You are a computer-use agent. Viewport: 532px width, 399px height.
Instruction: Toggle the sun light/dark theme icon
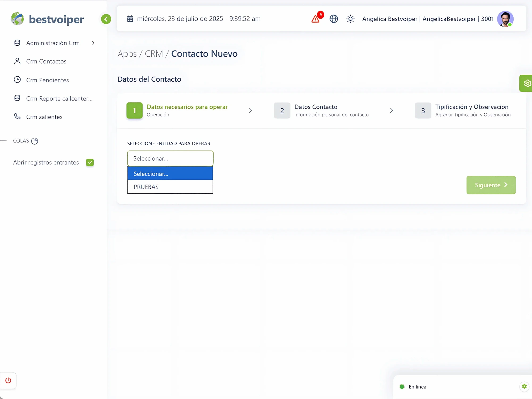click(x=350, y=19)
